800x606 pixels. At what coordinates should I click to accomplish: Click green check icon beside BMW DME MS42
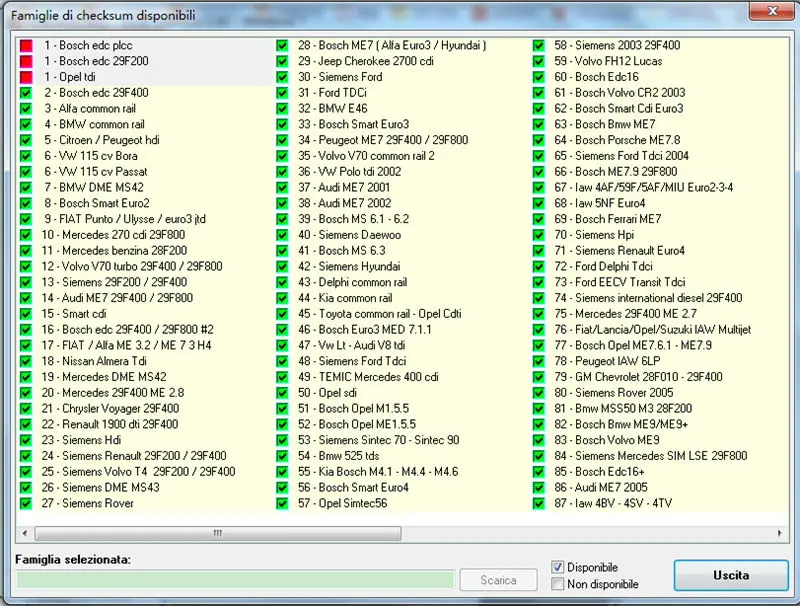[26, 188]
